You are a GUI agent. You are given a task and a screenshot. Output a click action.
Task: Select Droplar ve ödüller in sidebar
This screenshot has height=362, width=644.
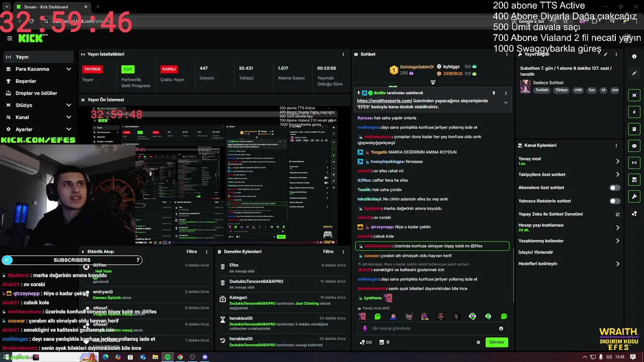pyautogui.click(x=38, y=93)
